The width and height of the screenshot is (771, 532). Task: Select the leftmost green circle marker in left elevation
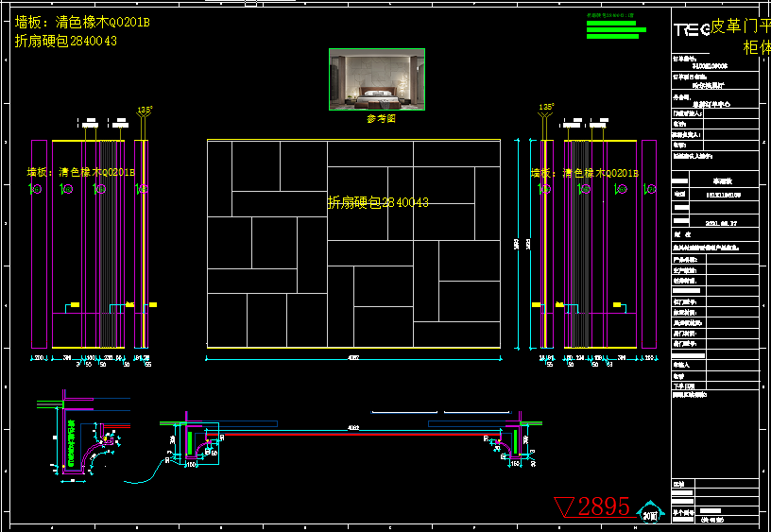(x=35, y=190)
